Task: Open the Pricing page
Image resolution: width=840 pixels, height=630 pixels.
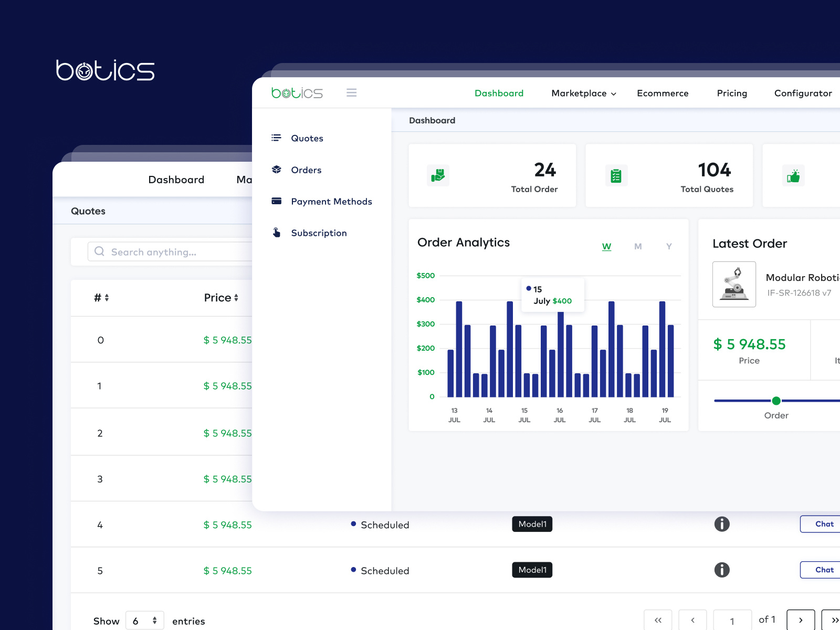Action: 732,93
